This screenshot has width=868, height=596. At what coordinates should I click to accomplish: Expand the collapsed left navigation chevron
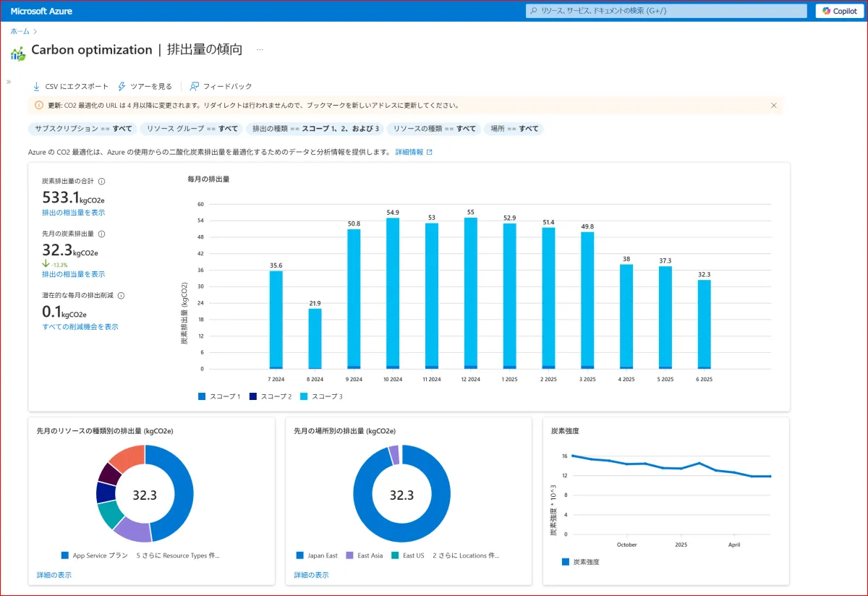pyautogui.click(x=9, y=82)
